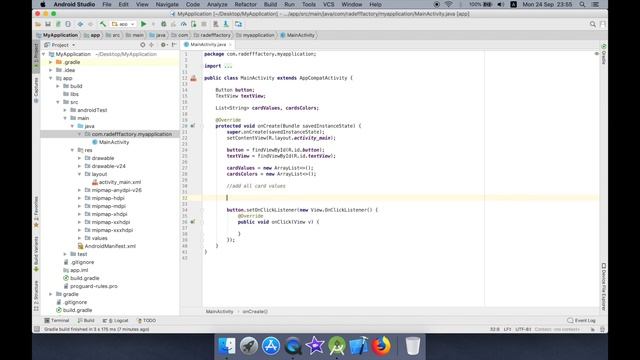Open the AVD Manager toolbar icon
Image resolution: width=640 pixels, height=360 pixels.
[x=216, y=24]
